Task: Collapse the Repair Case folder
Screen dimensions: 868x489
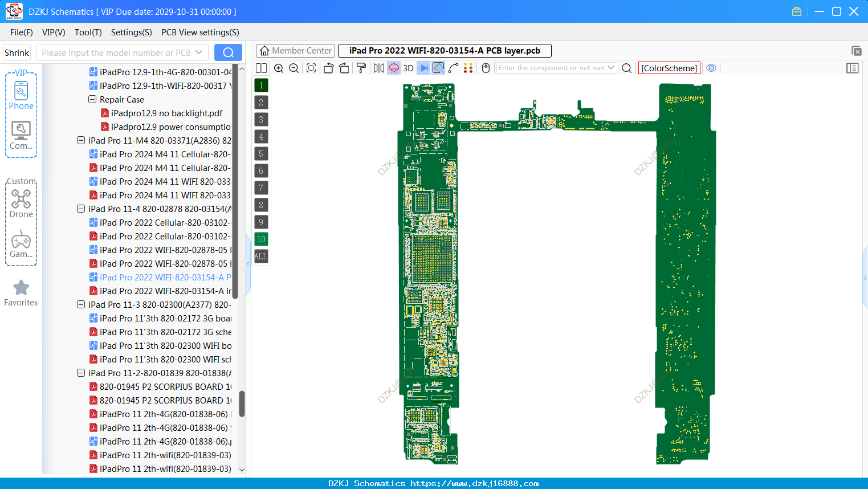Action: [92, 99]
